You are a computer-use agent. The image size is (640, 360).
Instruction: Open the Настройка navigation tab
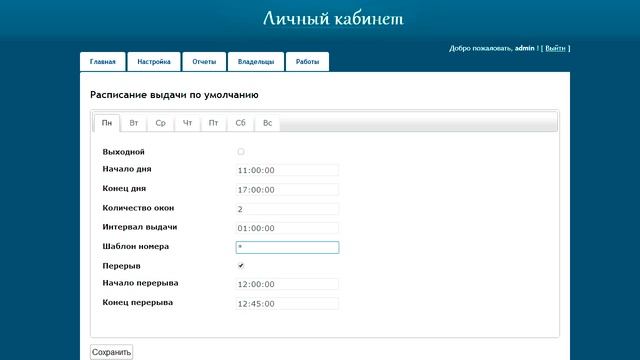tap(154, 62)
